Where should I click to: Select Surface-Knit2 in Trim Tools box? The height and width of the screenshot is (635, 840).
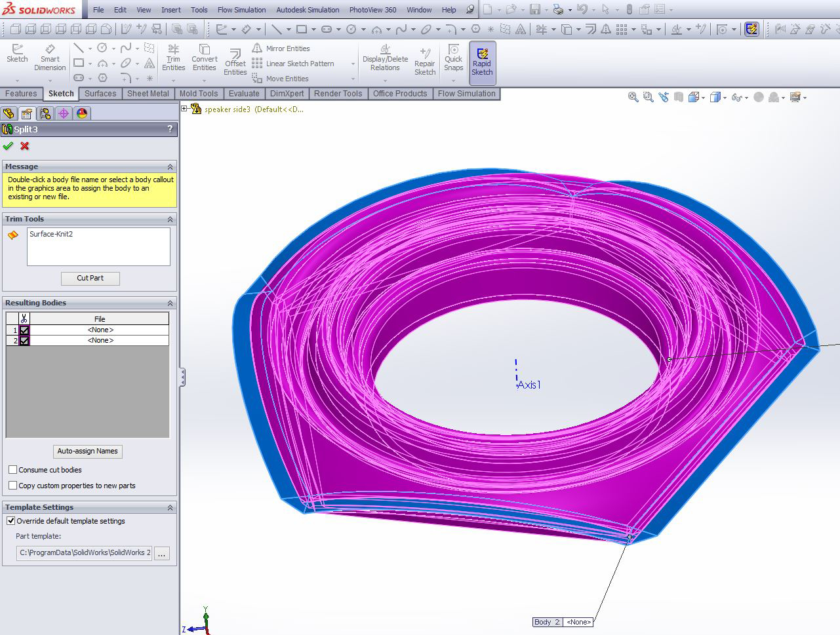51,234
